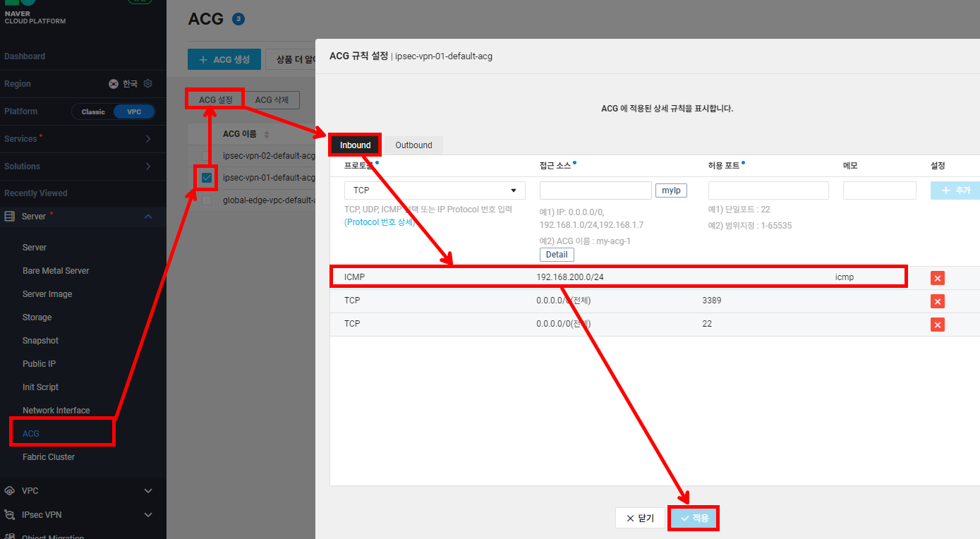Tick the ipsec-vpn-02-default-acg checkbox
Image resolution: width=980 pixels, height=539 pixels.
[206, 155]
